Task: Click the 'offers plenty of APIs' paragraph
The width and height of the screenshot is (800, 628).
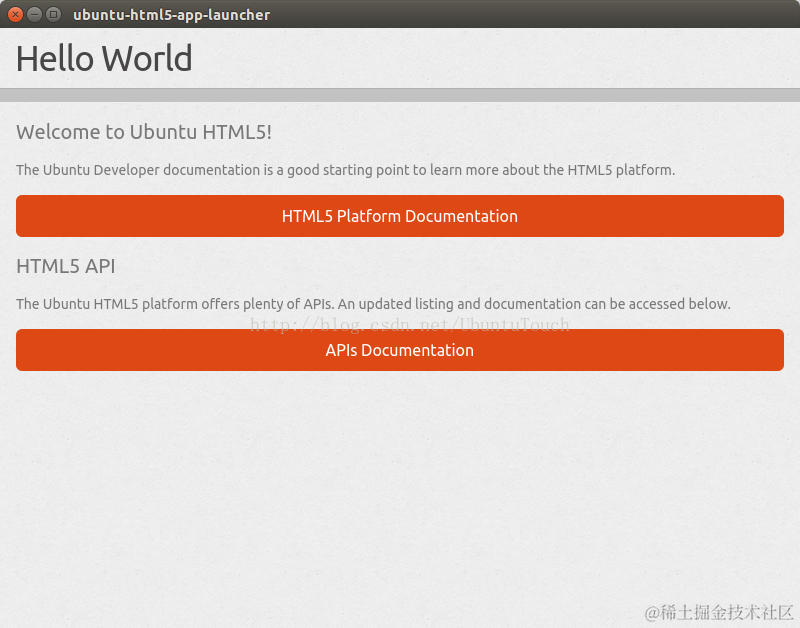Action: click(x=373, y=304)
